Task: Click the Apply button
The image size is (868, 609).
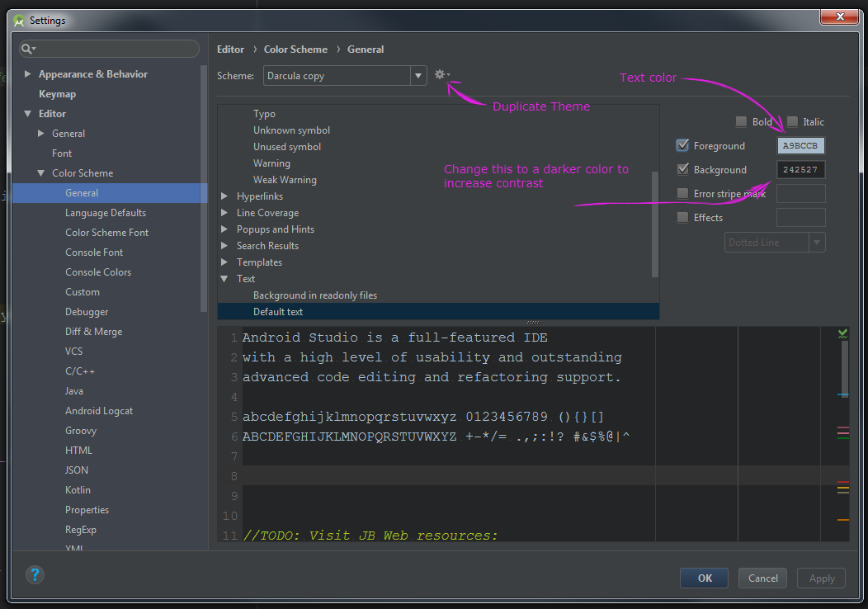Action: tap(822, 578)
